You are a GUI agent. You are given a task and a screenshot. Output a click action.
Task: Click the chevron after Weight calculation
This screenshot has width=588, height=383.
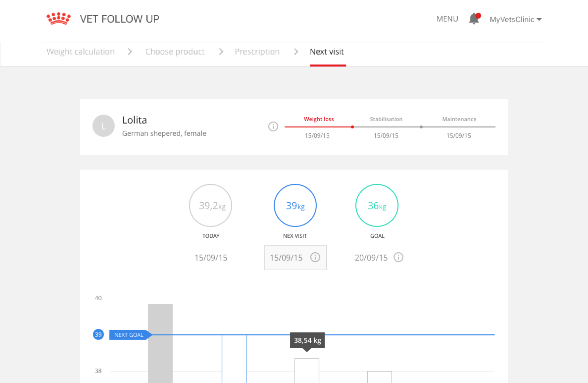130,52
